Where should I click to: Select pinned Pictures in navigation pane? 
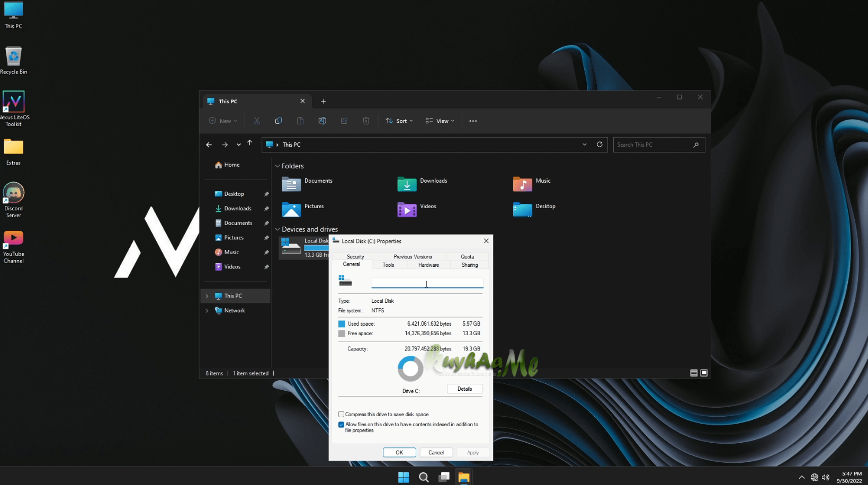coord(229,238)
